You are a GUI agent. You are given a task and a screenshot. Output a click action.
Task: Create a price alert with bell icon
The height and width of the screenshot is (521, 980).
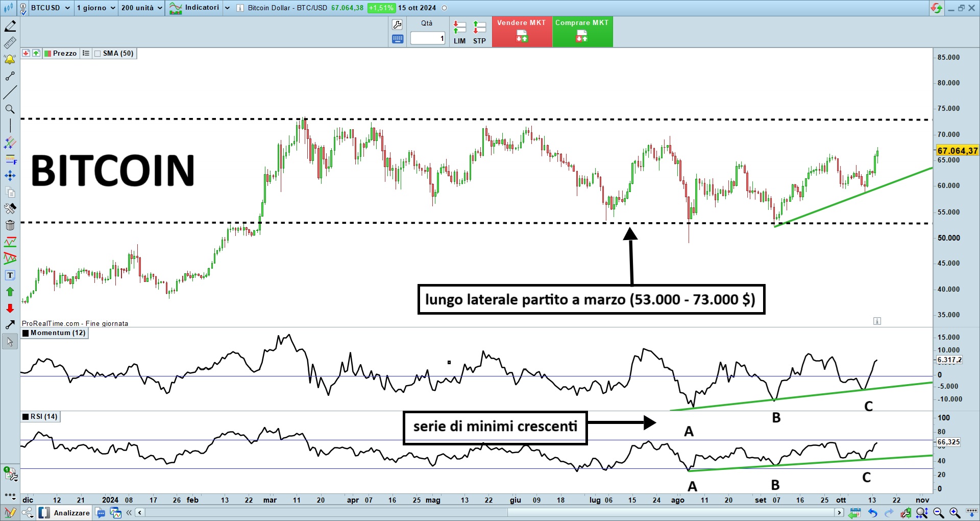pyautogui.click(x=10, y=60)
